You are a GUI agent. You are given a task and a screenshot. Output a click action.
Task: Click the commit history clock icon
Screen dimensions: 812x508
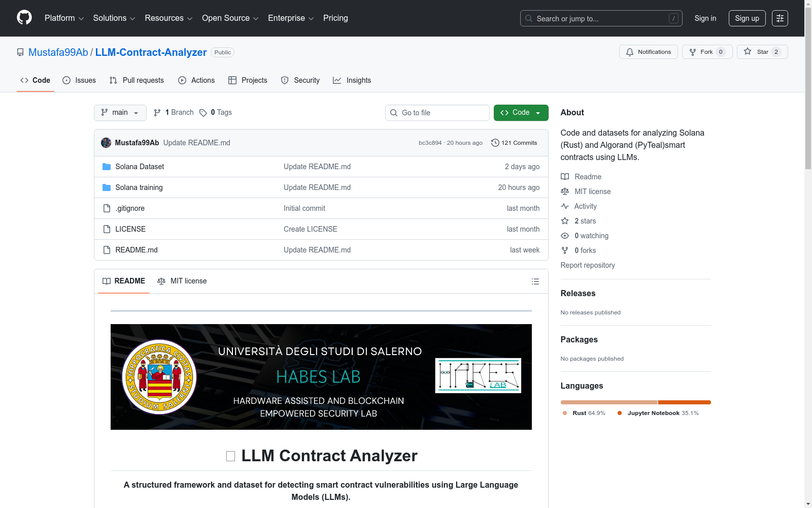click(x=495, y=143)
